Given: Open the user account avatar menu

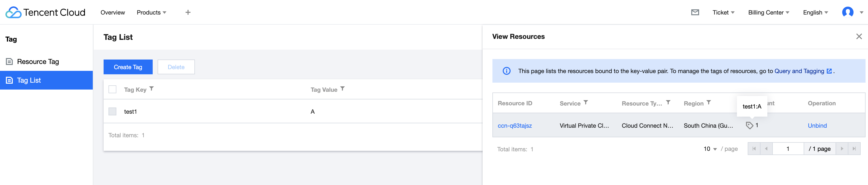Looking at the screenshot, I should point(848,13).
